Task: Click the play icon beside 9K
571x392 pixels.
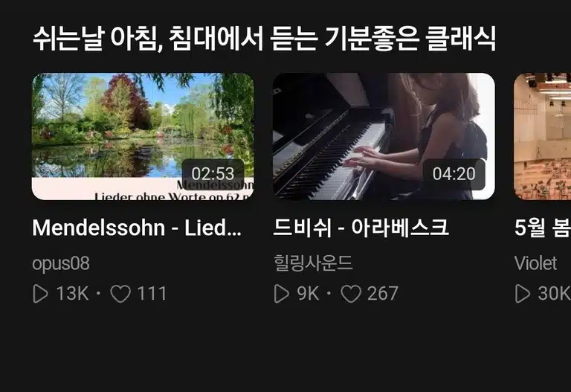Action: 282,294
